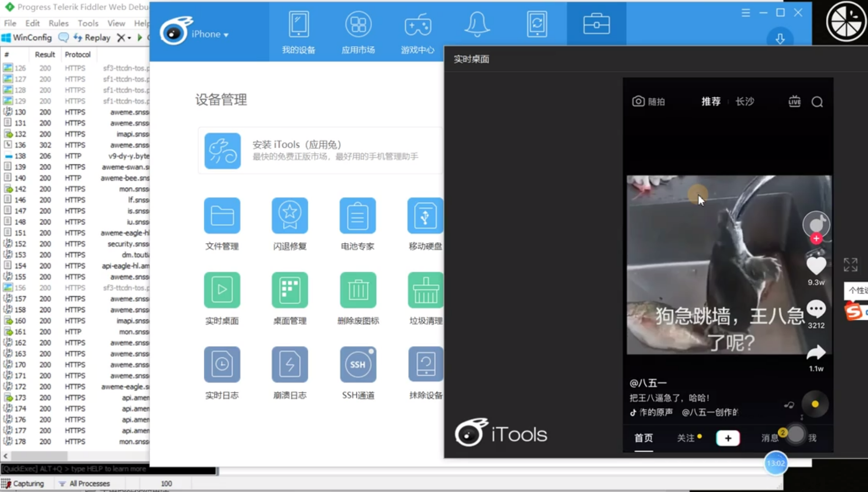This screenshot has width=868, height=492.
Task: Expand the iPhone device dropdown
Action: point(210,34)
